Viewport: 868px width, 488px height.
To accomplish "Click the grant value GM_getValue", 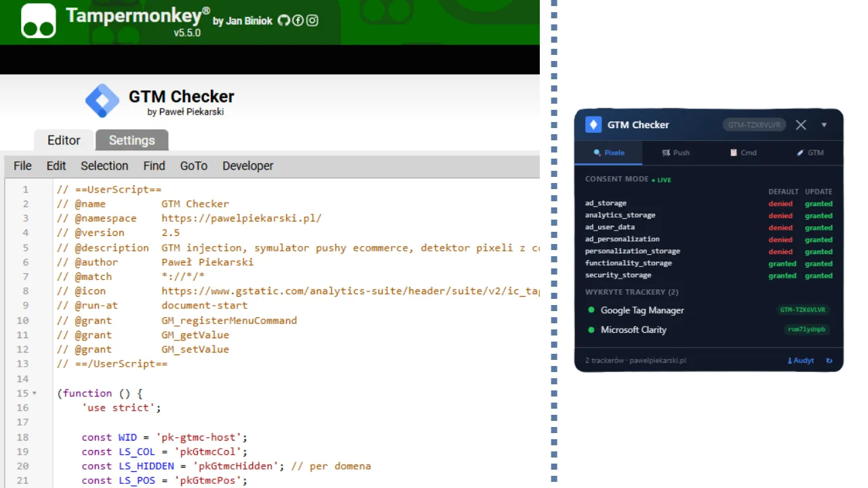I will pyautogui.click(x=195, y=335).
